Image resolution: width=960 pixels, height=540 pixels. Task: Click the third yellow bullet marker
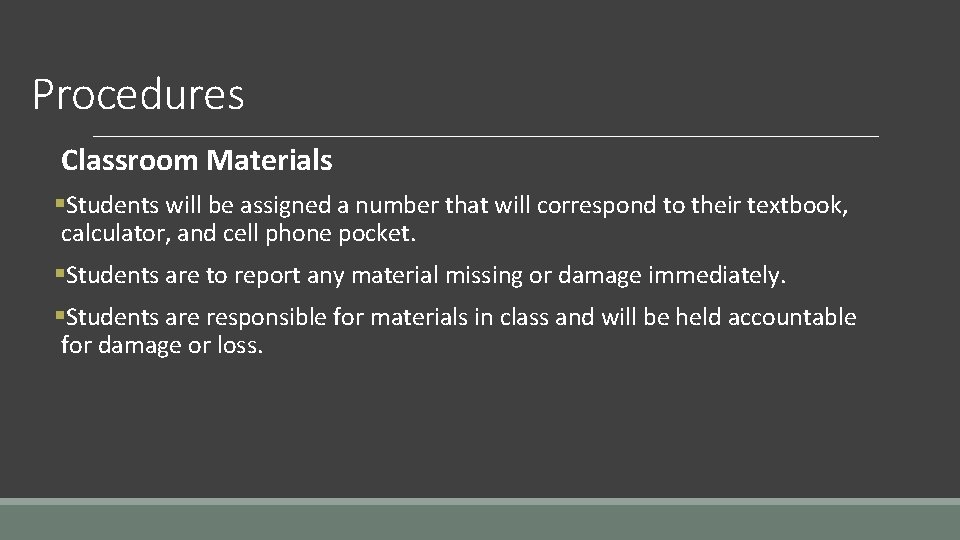(59, 315)
